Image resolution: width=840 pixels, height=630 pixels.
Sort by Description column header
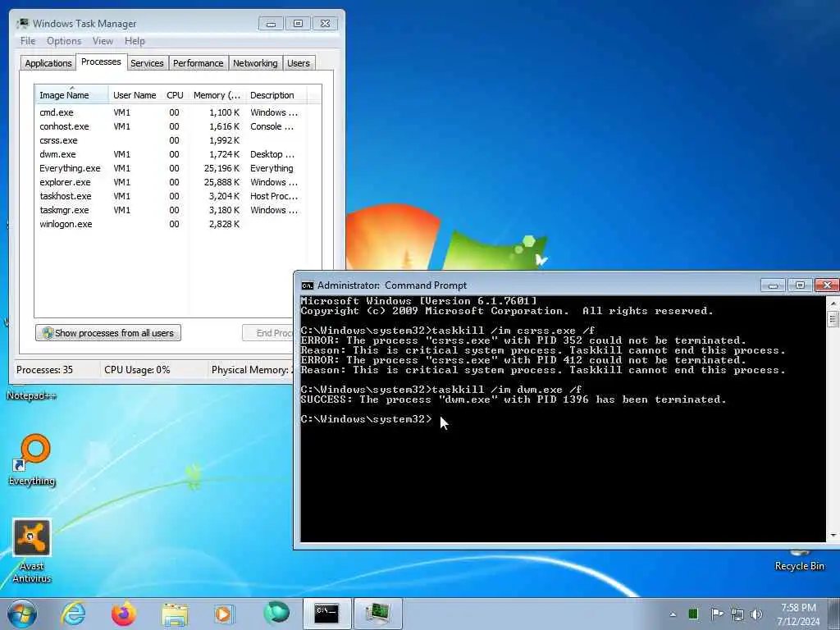click(x=276, y=95)
